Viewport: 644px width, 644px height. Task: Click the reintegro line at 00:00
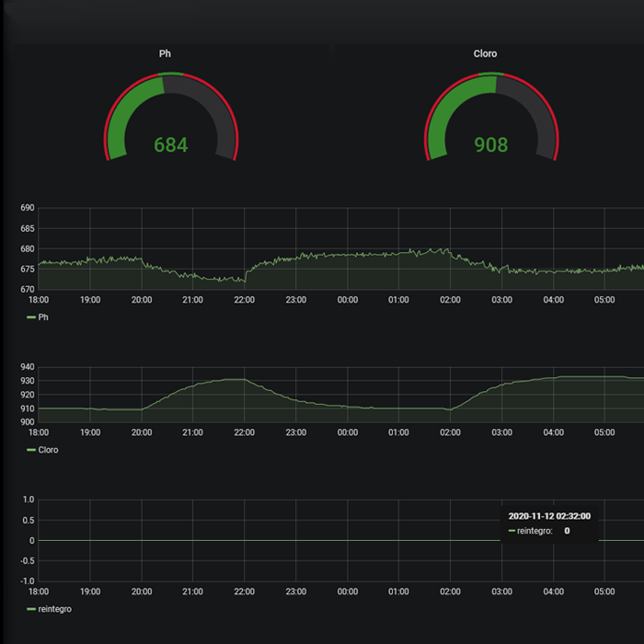[348, 541]
